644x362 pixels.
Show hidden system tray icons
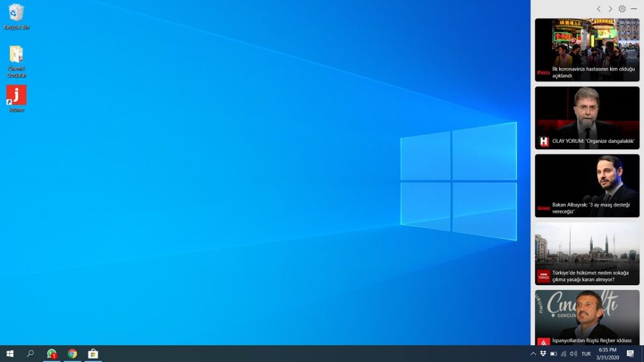533,354
